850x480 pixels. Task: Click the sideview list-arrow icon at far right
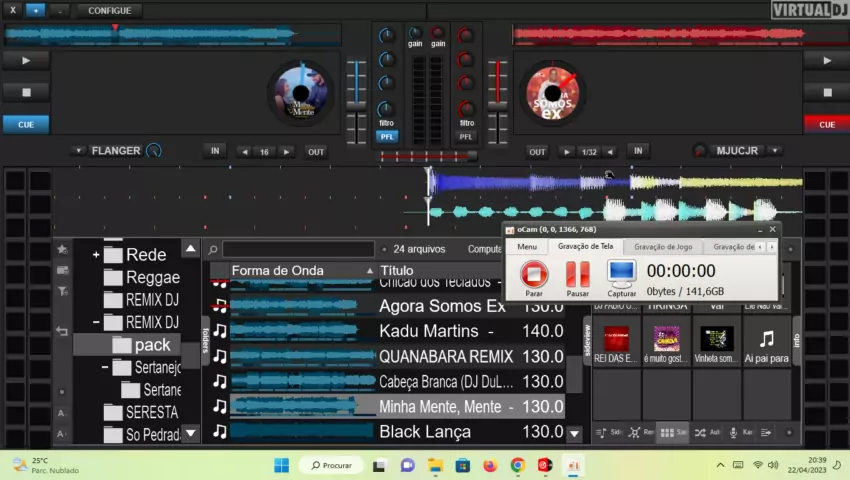tap(766, 433)
